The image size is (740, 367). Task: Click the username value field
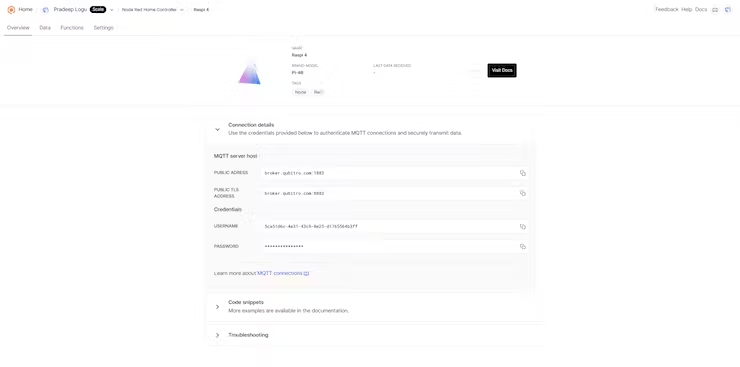(395, 226)
